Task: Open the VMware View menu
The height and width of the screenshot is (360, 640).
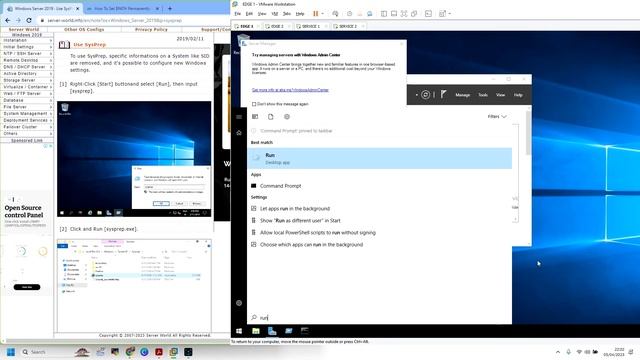Action: (x=262, y=14)
